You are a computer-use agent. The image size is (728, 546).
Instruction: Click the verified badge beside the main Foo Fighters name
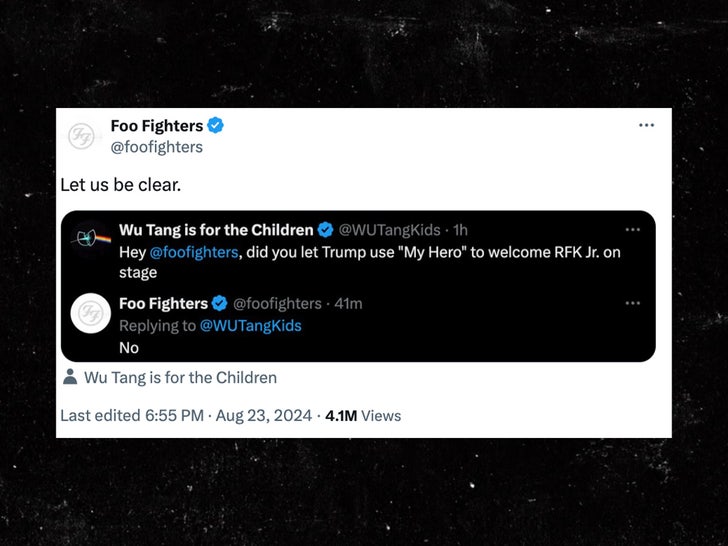[x=216, y=126]
